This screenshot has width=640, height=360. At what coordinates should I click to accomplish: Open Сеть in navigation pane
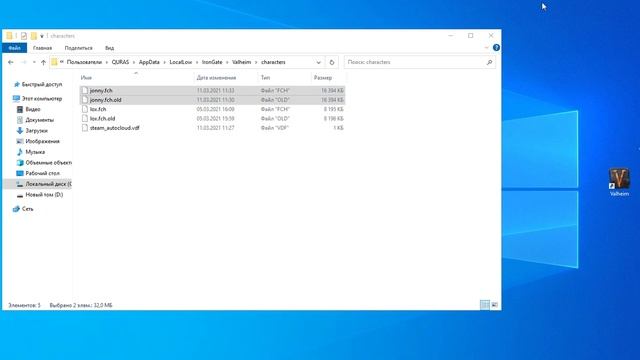[x=27, y=209]
